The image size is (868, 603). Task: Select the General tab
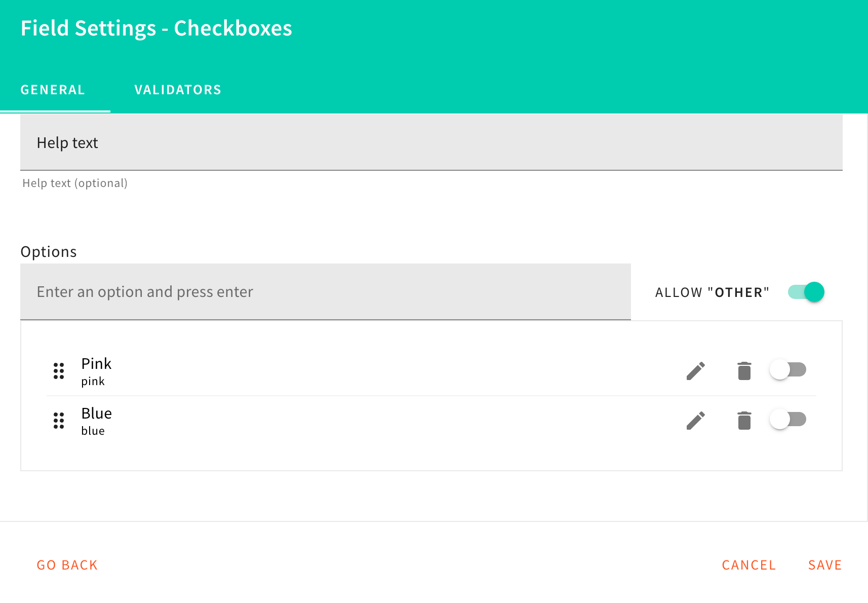click(x=53, y=90)
